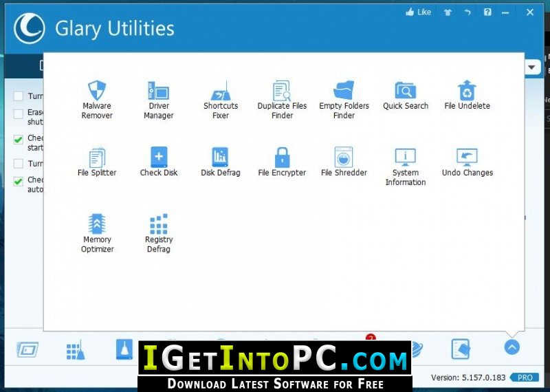Launch File Encrypter
The image size is (550, 392).
[282, 162]
